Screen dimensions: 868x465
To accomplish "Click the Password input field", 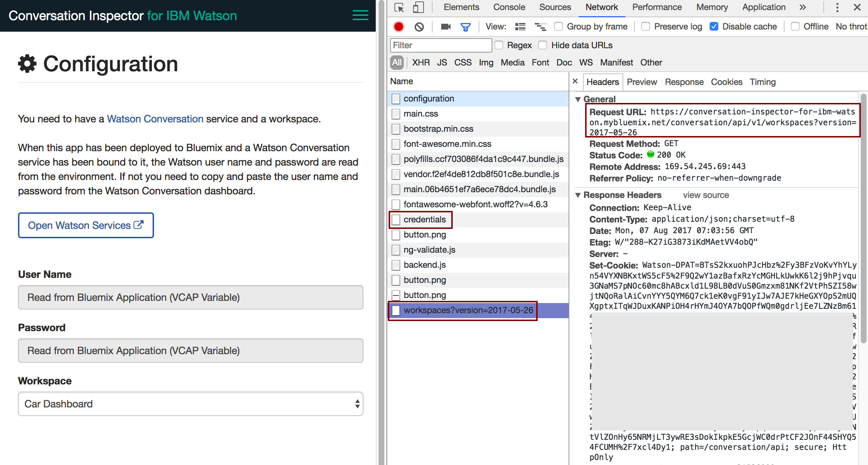I will click(x=190, y=351).
